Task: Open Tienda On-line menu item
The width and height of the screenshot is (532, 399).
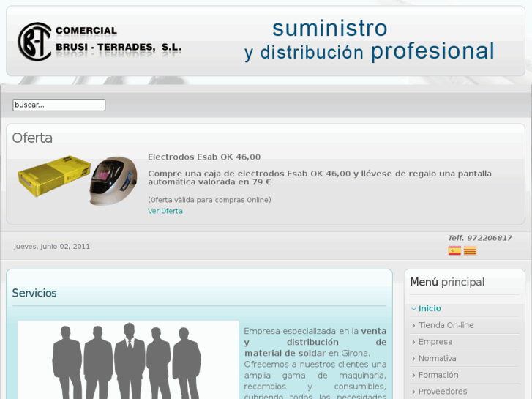Action: click(446, 325)
